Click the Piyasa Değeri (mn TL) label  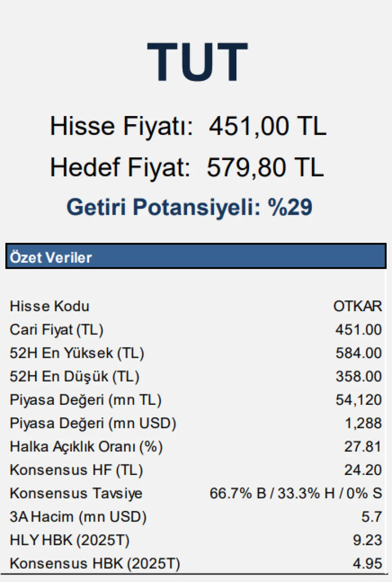[85, 400]
